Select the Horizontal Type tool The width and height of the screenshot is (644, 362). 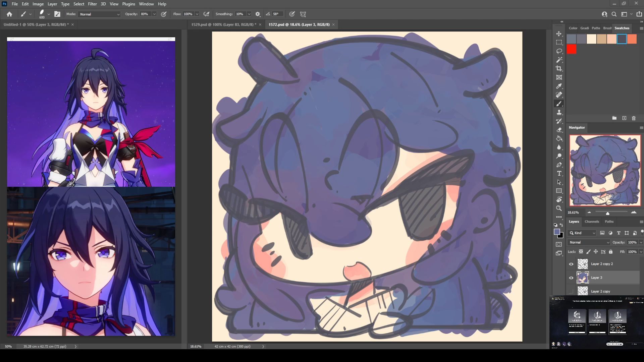(x=559, y=173)
